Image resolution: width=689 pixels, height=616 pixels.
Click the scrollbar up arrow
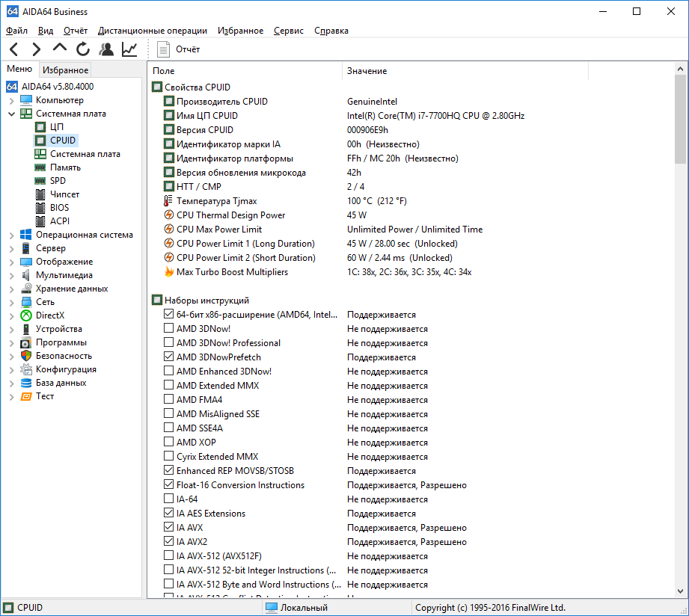[680, 69]
